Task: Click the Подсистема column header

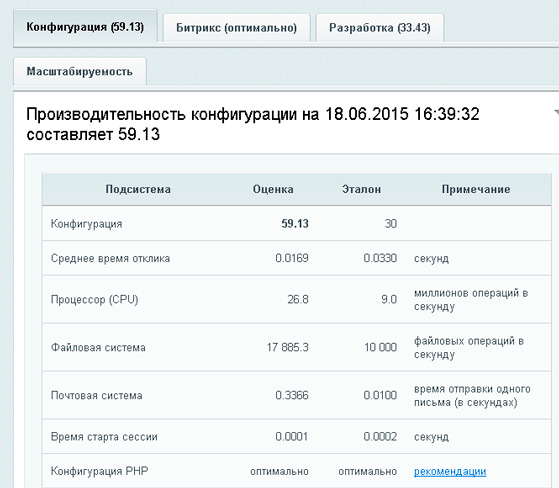Action: pos(138,189)
